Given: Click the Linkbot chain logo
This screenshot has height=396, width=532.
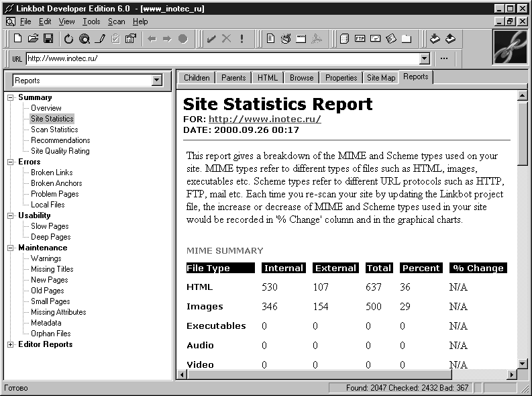Looking at the screenshot, I should 511,47.
